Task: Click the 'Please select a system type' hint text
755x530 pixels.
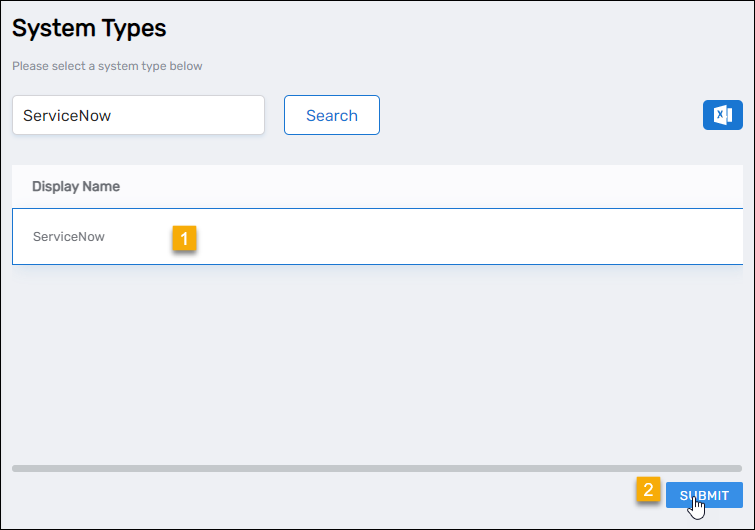Action: coord(107,67)
